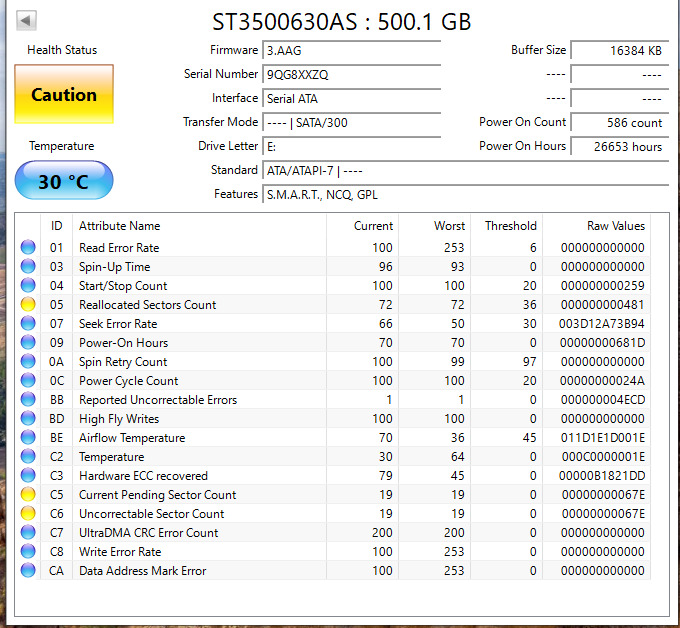This screenshot has width=680, height=628.
Task: Select the Seek Error Rate status orb
Action: point(28,324)
